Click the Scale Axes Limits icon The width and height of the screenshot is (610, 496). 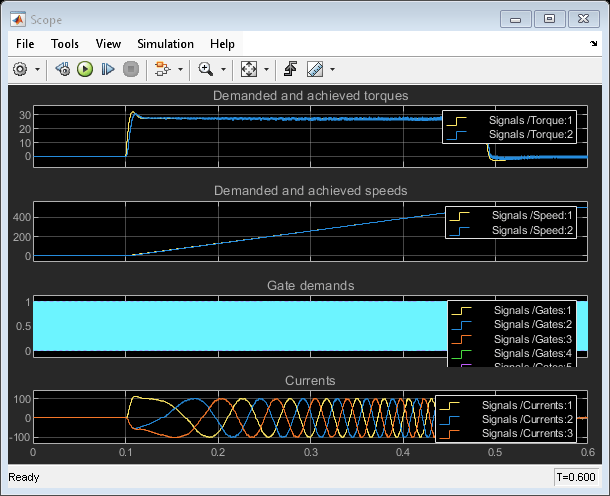[x=249, y=69]
